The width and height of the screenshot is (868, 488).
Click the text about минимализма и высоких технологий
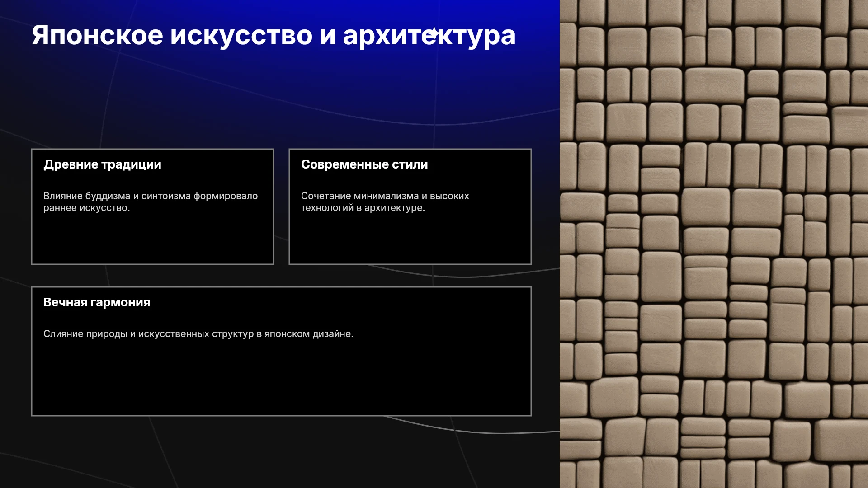385,202
